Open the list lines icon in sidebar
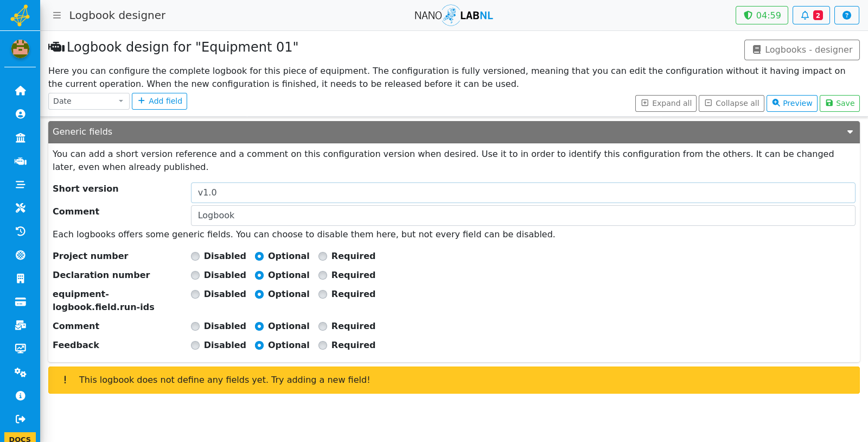868x442 pixels. (x=20, y=185)
